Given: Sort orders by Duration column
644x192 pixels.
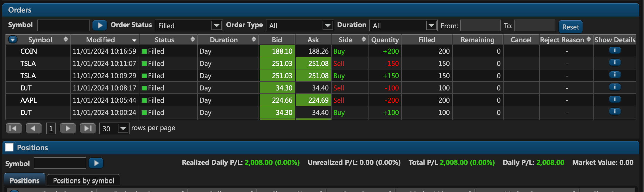Looking at the screenshot, I should coord(254,39).
